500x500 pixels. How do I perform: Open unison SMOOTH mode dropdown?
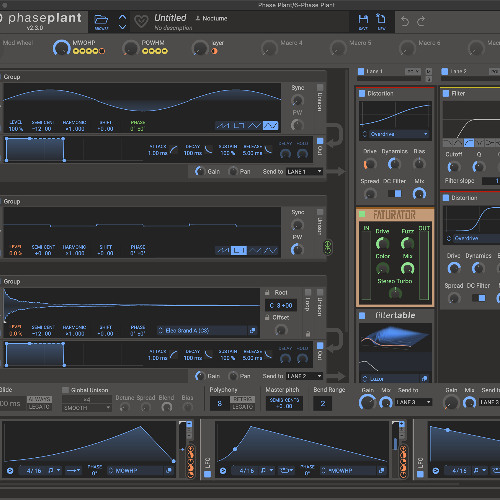tap(87, 407)
